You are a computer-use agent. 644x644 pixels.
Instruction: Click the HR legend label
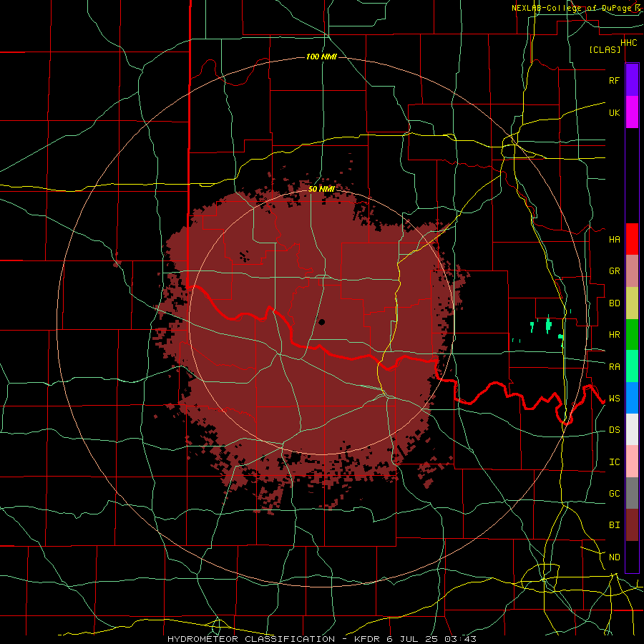click(x=614, y=335)
